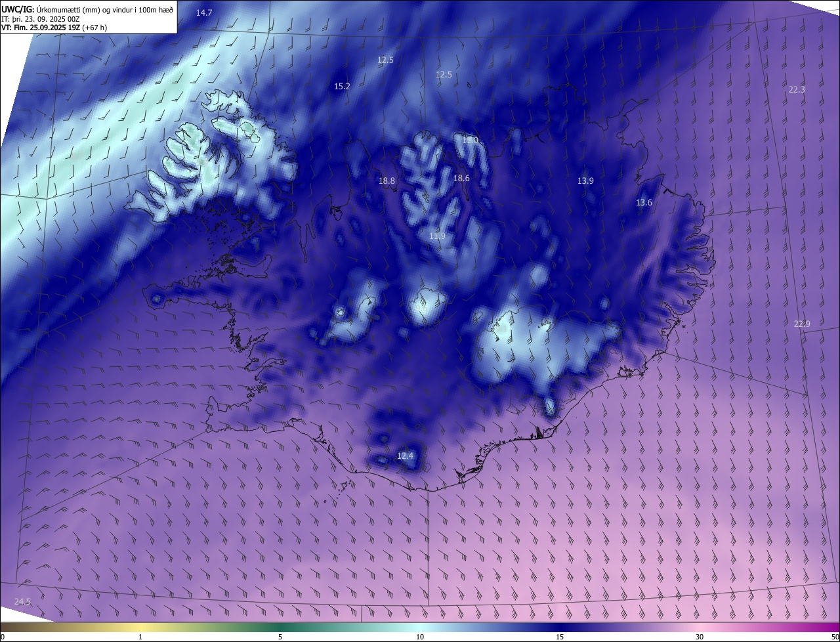840x642 pixels.
Task: Click the valid time line 'VT: Fim. 25.09.2025 19Z (+67 h)'
Action: pos(54,28)
